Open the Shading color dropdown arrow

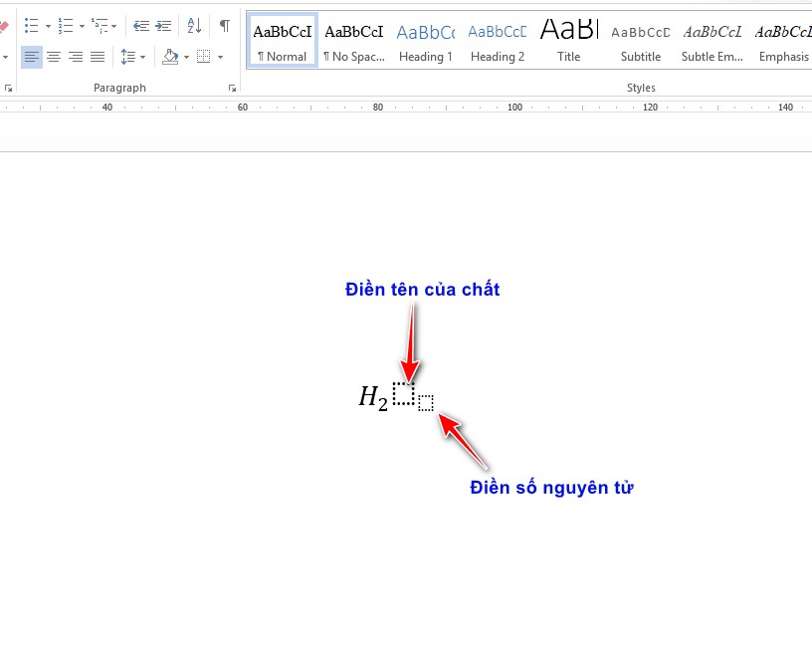[186, 57]
